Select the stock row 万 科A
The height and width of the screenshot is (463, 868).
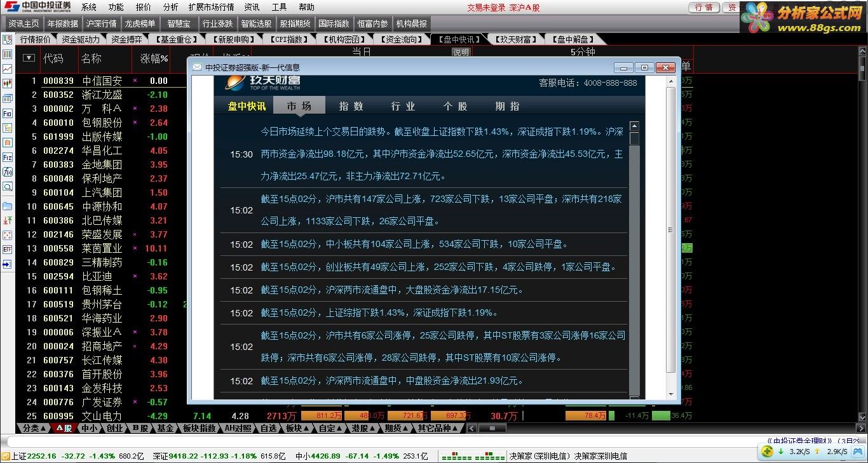pyautogui.click(x=102, y=109)
